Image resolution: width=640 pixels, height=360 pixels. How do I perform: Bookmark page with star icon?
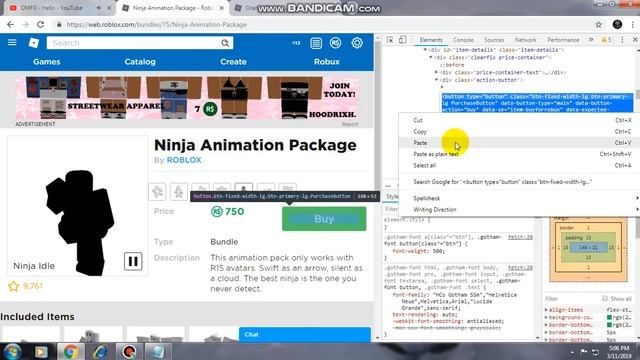598,24
